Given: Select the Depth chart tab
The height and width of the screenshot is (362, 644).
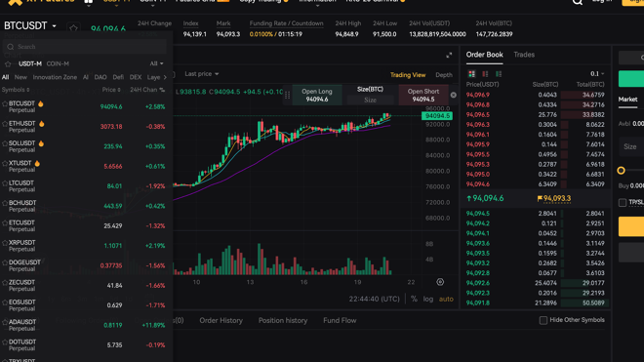Looking at the screenshot, I should pyautogui.click(x=444, y=75).
